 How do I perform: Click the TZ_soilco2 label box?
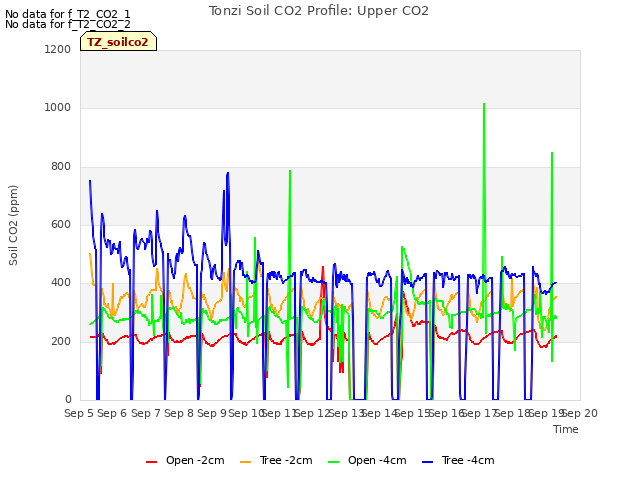tap(118, 42)
